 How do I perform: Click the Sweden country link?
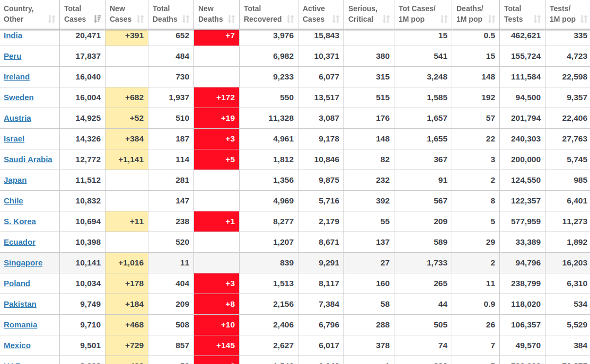(x=19, y=97)
